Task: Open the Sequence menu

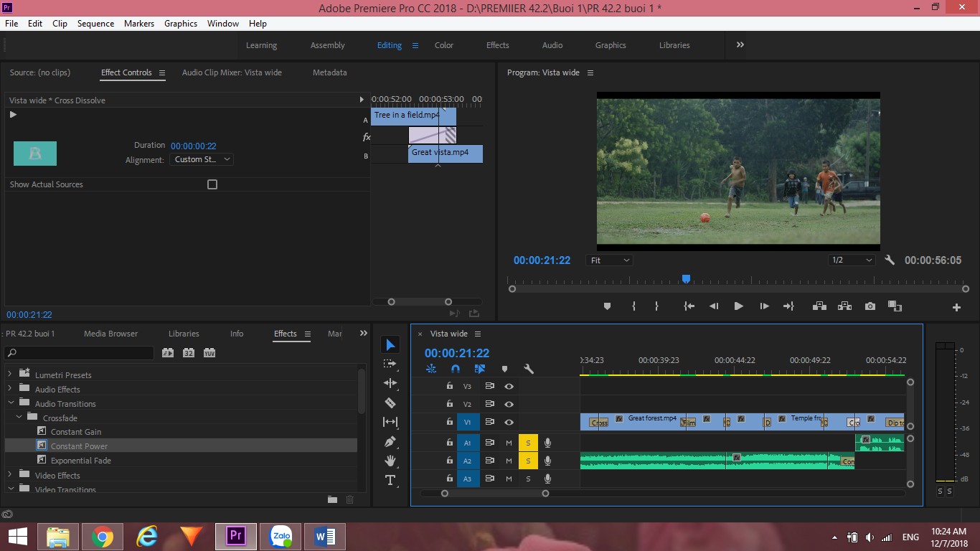Action: coord(95,23)
